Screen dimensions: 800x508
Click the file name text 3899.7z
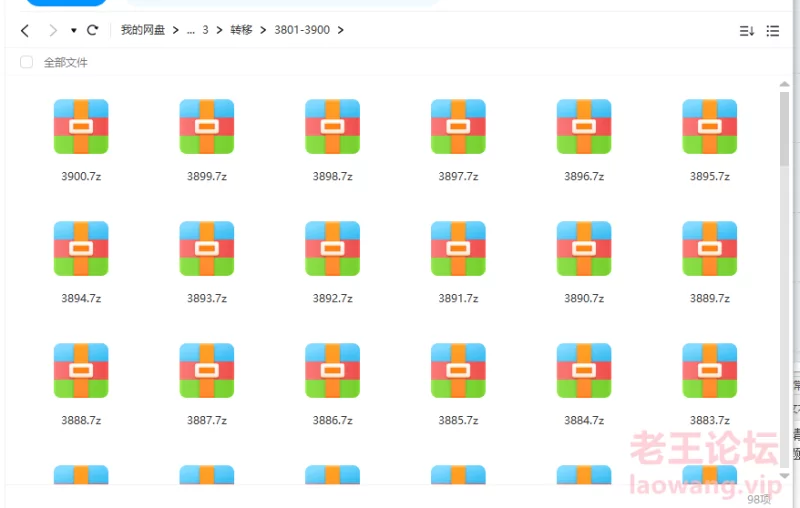(207, 176)
